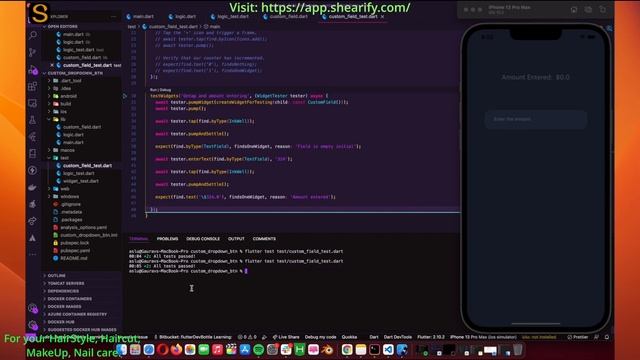Screen dimensions: 640x360
Task: Click Debug my code in status bar
Action: [320, 337]
